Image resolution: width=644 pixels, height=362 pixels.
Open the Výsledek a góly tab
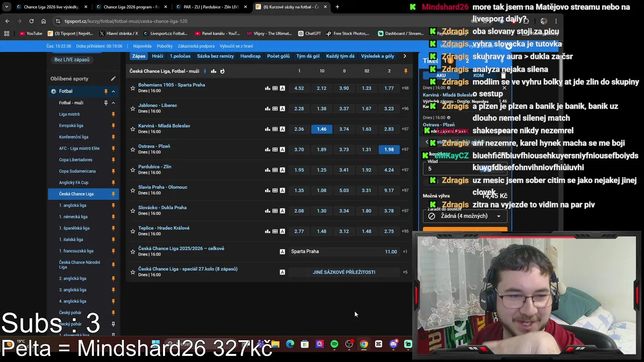click(377, 56)
